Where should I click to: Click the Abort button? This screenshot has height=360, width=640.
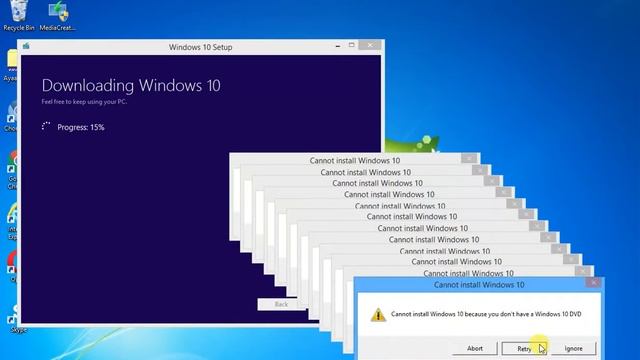pyautogui.click(x=475, y=349)
